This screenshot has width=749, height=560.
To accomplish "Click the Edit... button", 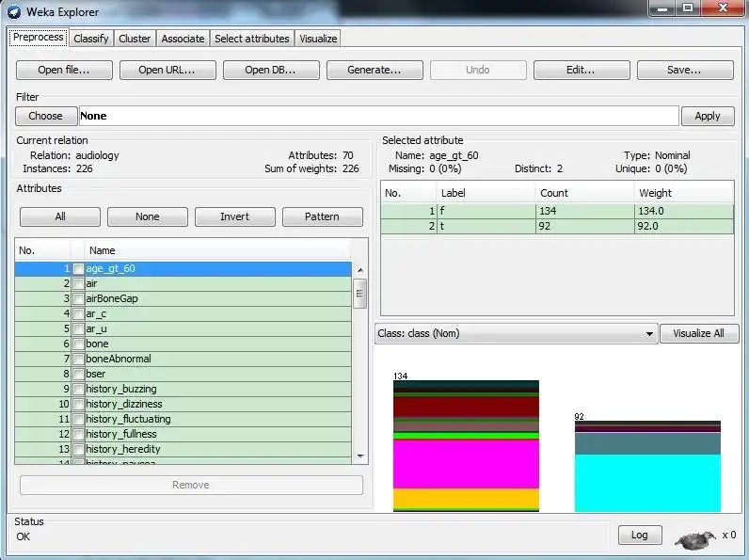I will point(582,70).
